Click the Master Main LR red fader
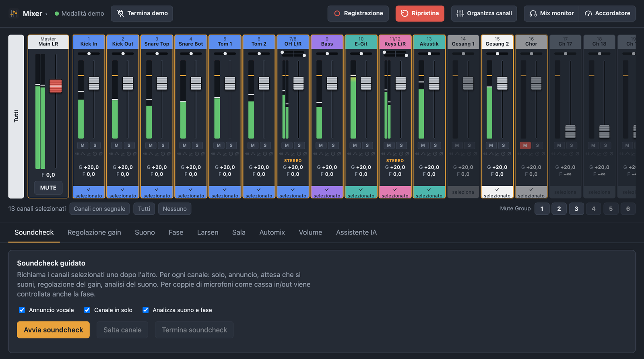The height and width of the screenshot is (359, 644). point(56,86)
